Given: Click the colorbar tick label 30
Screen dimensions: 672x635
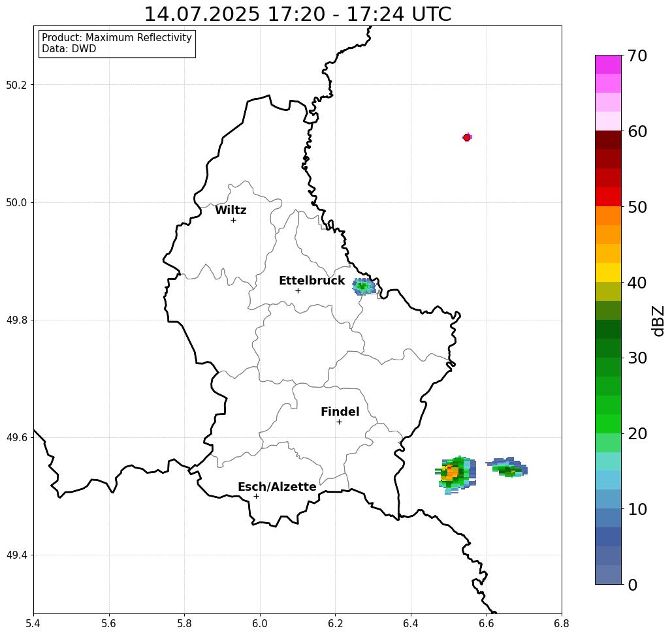Looking at the screenshot, I should 637,358.
